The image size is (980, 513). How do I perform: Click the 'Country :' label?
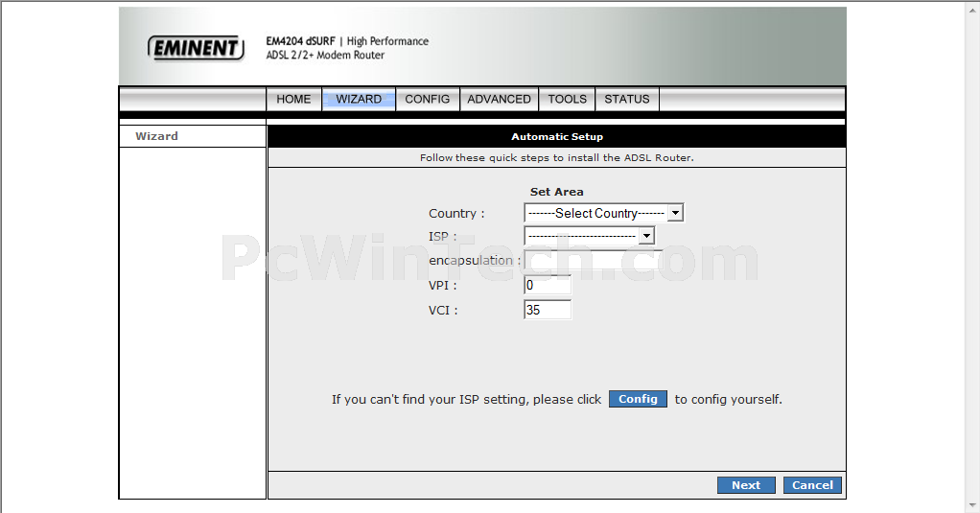pos(456,214)
